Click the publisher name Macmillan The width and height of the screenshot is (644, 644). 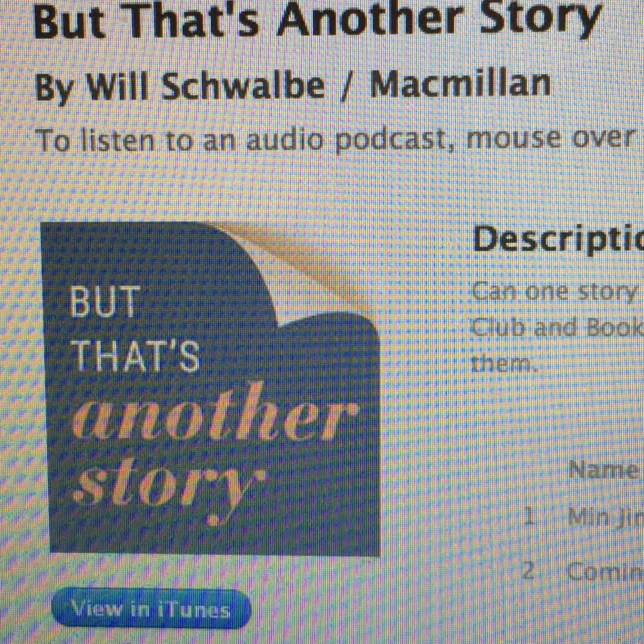(460, 84)
